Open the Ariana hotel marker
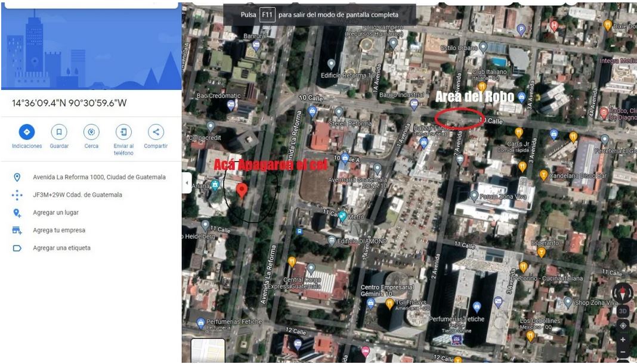 click(x=215, y=185)
